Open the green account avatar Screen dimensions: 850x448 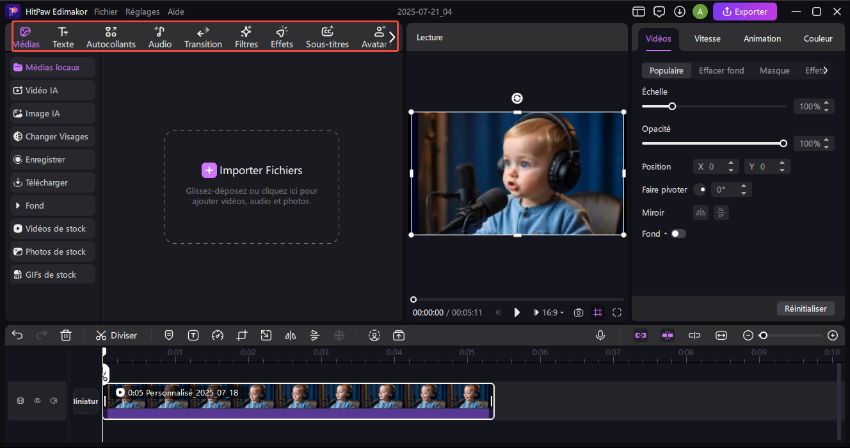tap(700, 11)
